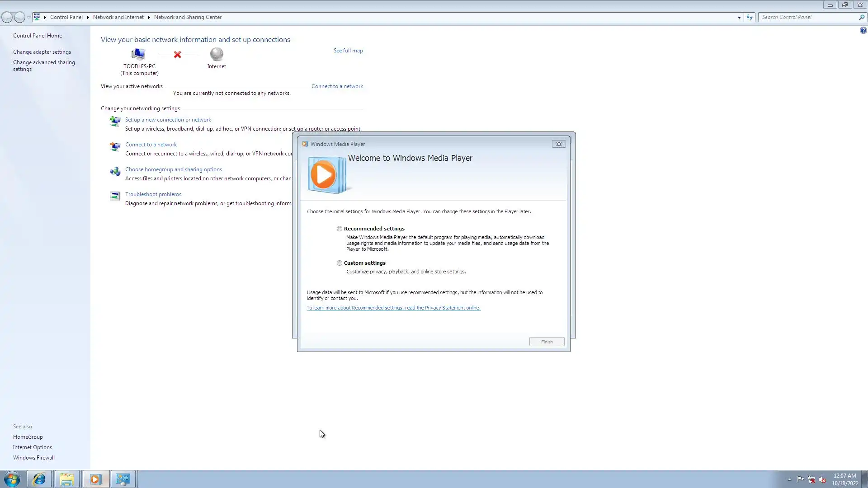Expand the Control Panel breadcrumb arrow

[x=88, y=17]
